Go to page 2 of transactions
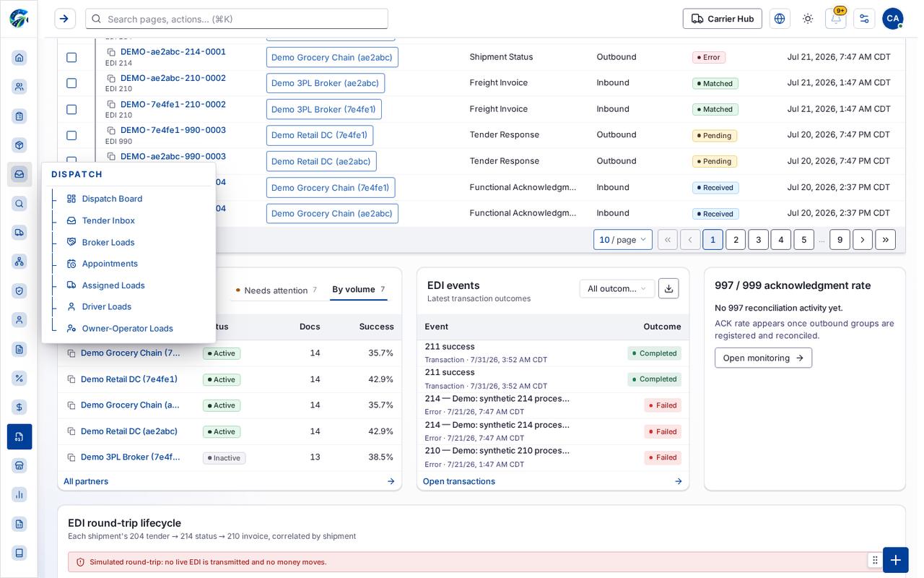Image resolution: width=924 pixels, height=578 pixels. coord(736,240)
